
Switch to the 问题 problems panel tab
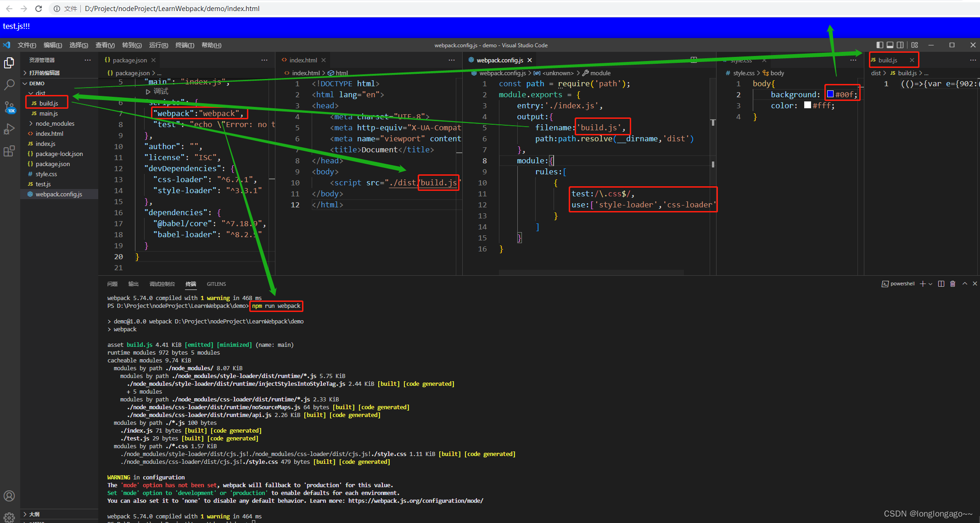[112, 284]
